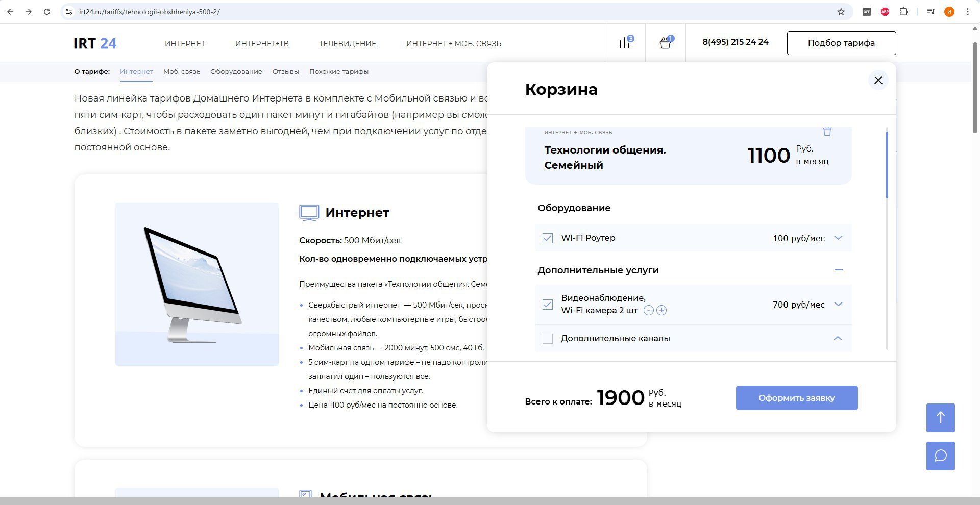Click the basket panel scrollbar thumb
Viewport: 980px width, 505px height.
click(887, 165)
